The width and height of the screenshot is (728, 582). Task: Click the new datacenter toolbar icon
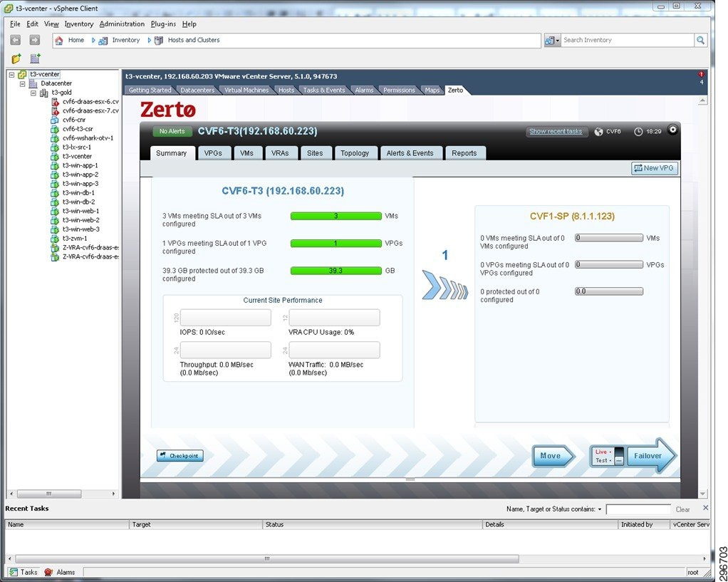pyautogui.click(x=35, y=58)
